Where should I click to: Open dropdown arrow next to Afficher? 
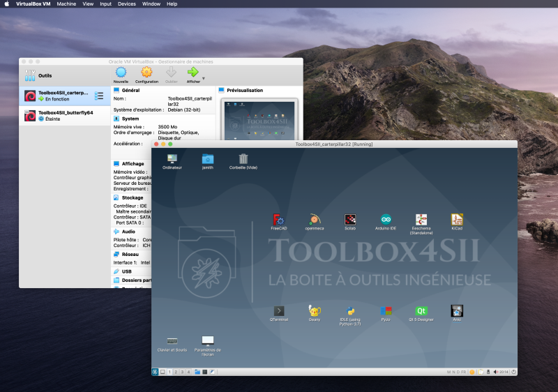pos(204,78)
